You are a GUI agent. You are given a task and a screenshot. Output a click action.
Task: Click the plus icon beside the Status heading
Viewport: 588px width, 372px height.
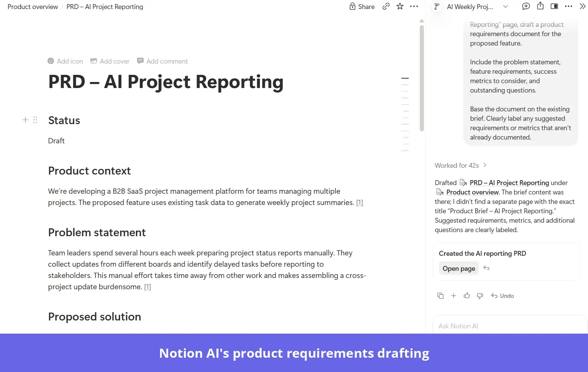coord(25,120)
